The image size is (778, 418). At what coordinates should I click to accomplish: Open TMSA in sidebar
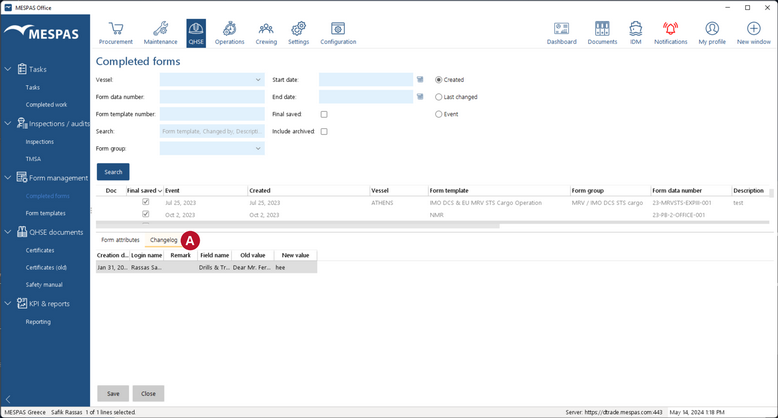tap(33, 159)
